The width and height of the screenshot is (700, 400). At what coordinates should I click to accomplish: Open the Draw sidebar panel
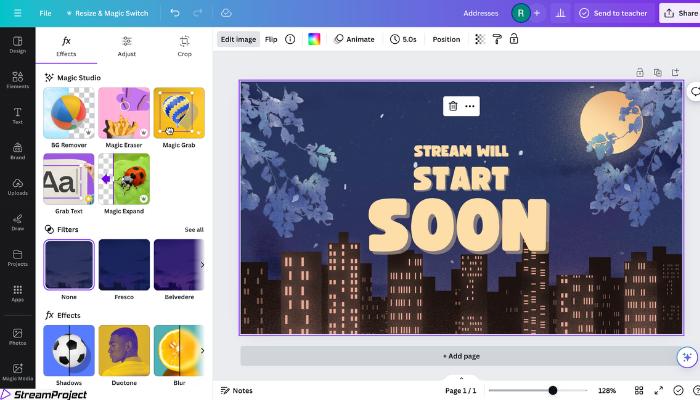[17, 222]
